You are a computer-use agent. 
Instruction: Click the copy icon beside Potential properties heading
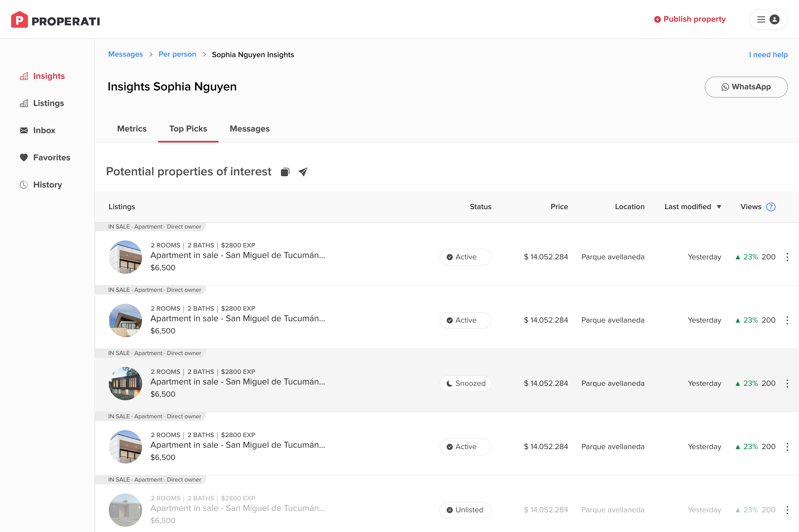285,172
